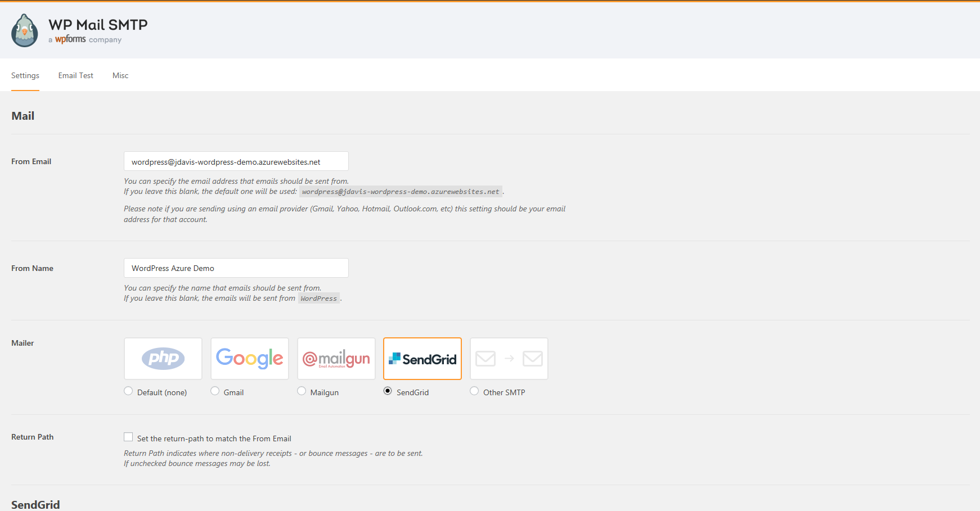The width and height of the screenshot is (980, 511).
Task: Select the Mailgun radio button
Action: click(x=302, y=391)
